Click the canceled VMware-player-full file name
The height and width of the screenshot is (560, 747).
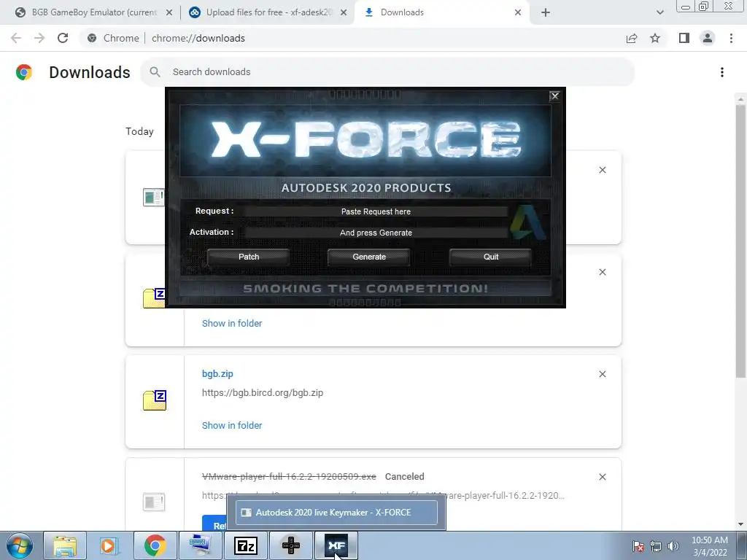click(289, 477)
